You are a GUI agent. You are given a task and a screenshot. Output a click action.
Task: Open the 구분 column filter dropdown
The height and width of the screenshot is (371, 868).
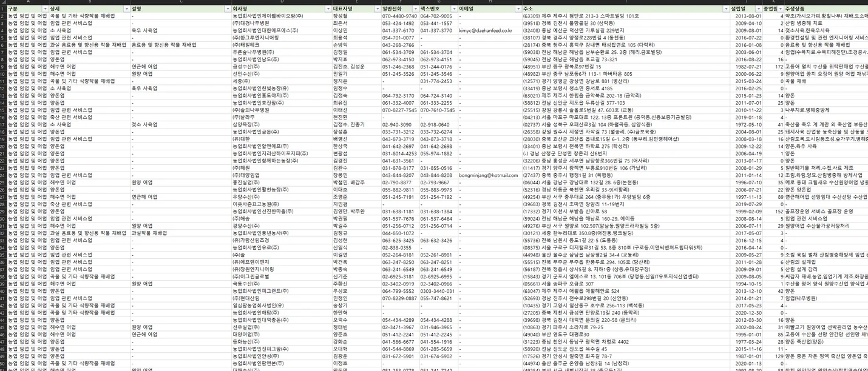44,9
